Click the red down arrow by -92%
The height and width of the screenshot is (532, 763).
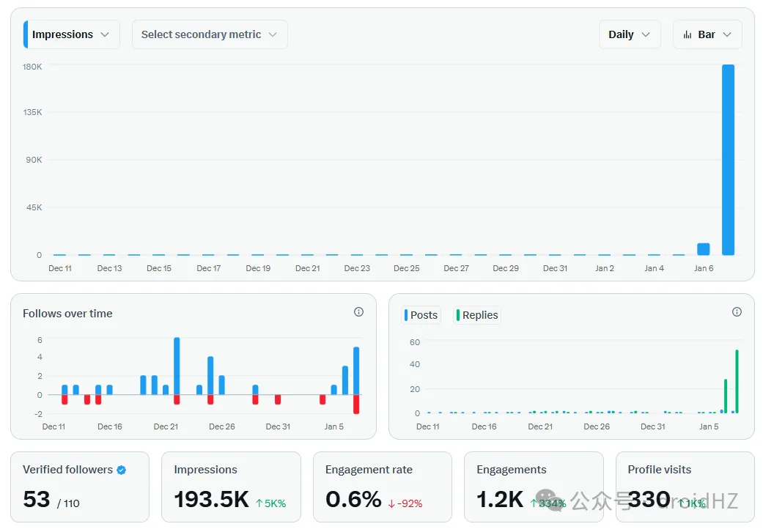tap(391, 503)
